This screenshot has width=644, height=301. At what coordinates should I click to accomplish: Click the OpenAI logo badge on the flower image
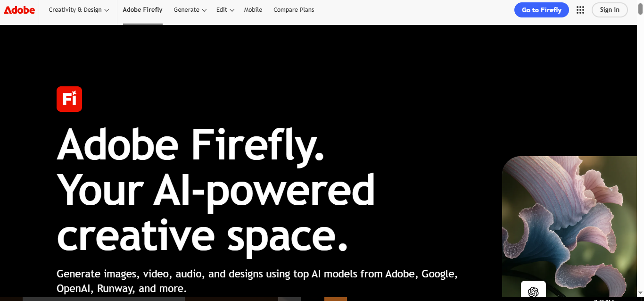point(533,291)
